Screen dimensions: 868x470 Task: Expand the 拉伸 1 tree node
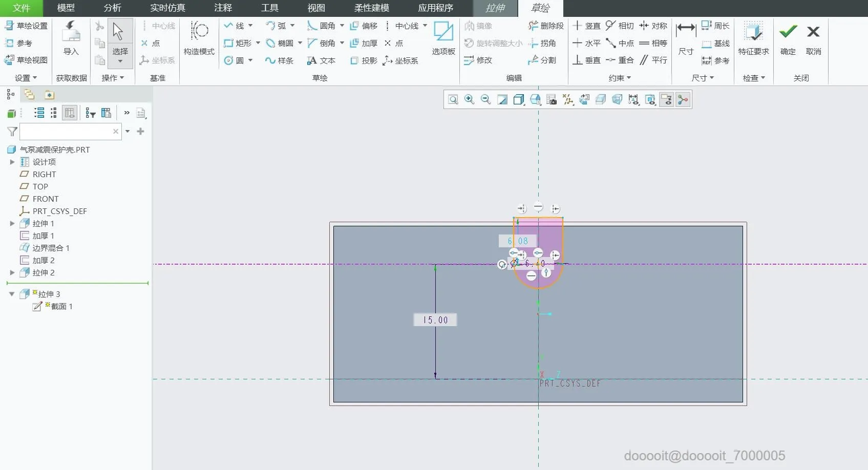pyautogui.click(x=12, y=224)
